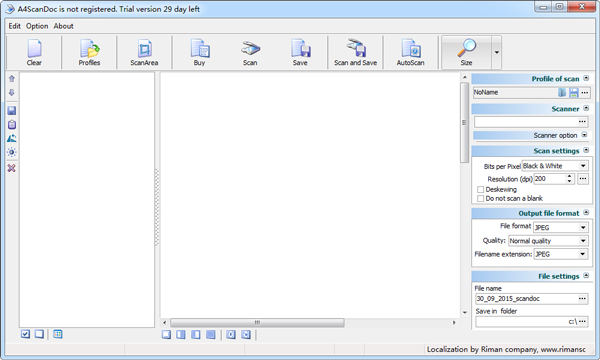Open the Profiles tool
Screen dimensions: 600x360
(x=90, y=52)
